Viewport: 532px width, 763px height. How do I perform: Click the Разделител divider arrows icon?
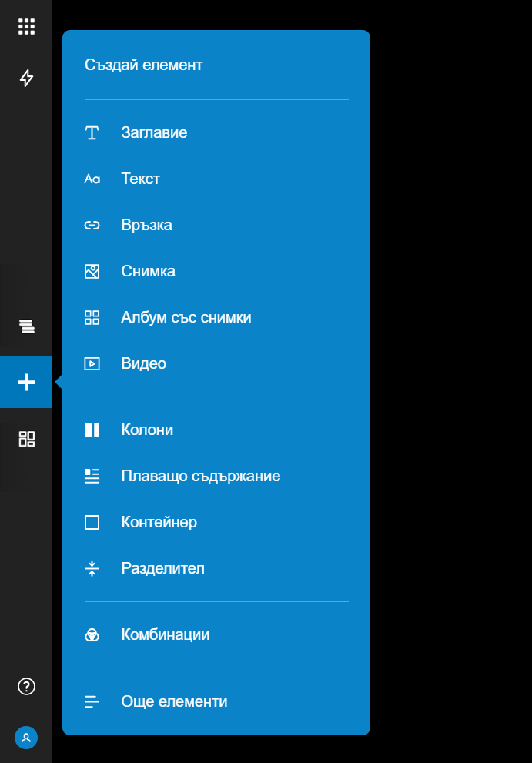click(92, 568)
